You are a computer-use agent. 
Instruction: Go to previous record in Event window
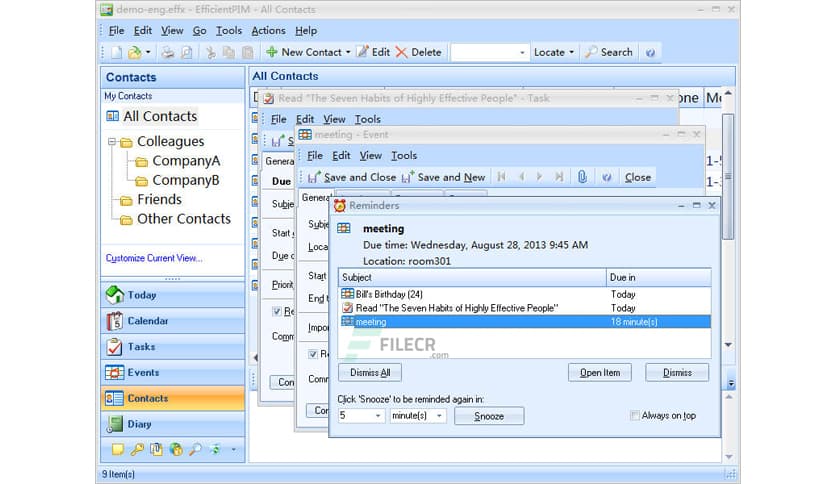click(521, 177)
